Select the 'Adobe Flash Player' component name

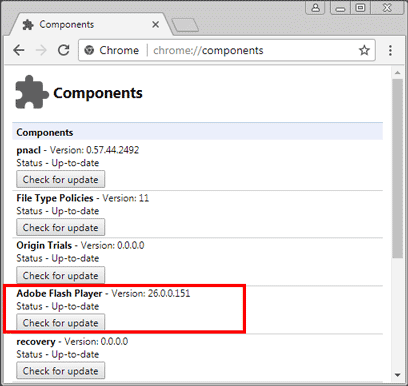pyautogui.click(x=59, y=294)
